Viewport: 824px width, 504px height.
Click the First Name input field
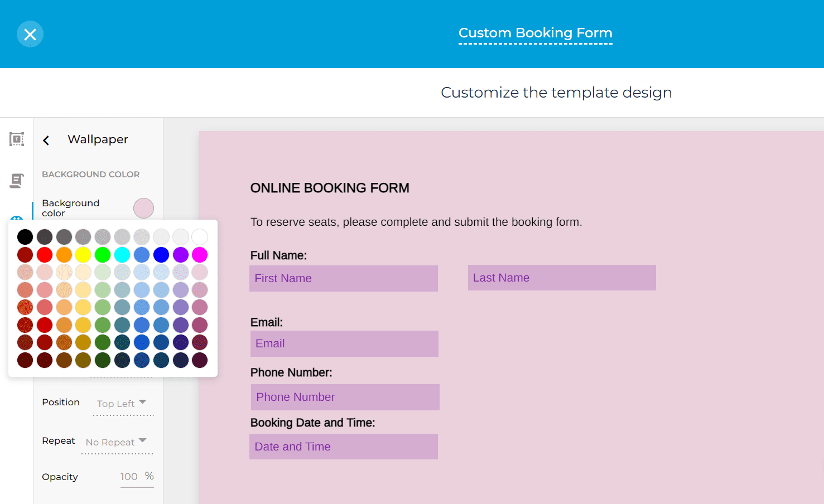[343, 278]
